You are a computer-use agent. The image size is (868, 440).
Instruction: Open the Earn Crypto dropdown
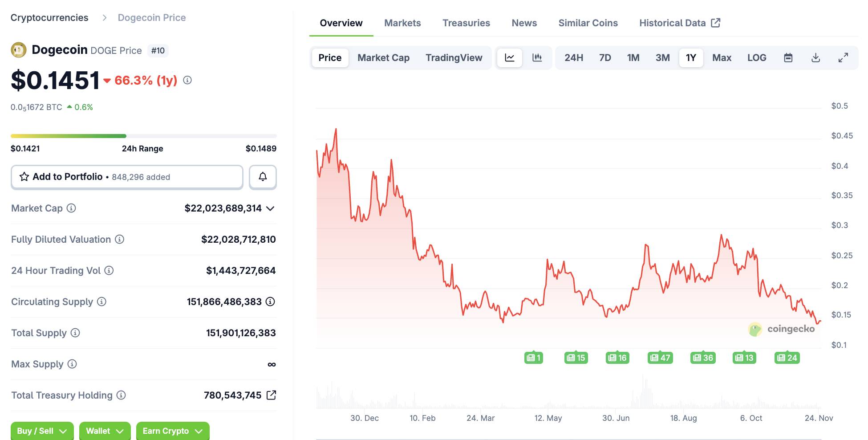point(172,431)
